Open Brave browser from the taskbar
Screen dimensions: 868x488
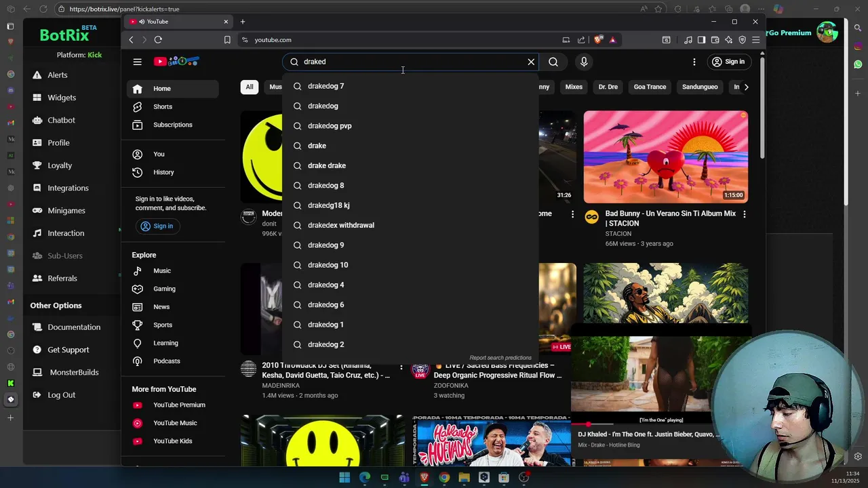tap(425, 478)
